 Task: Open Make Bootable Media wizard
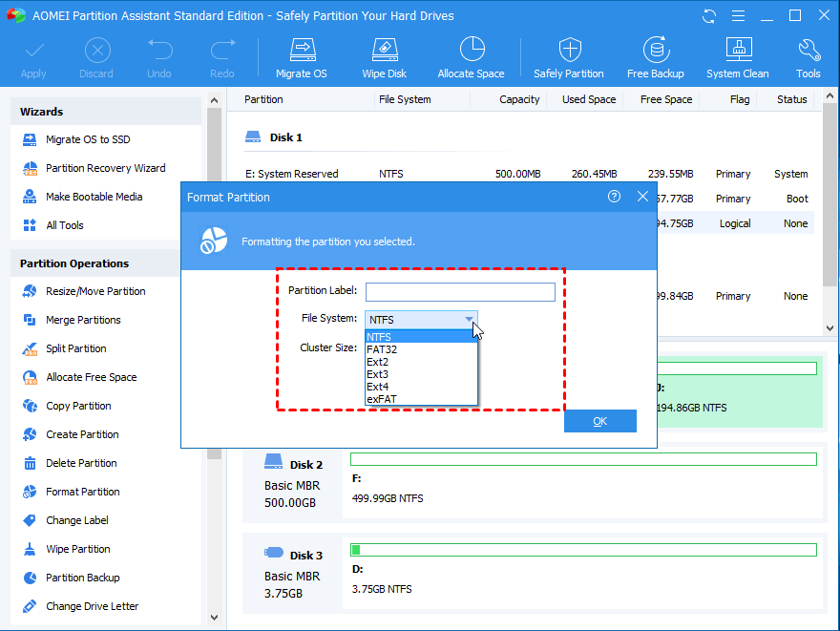pyautogui.click(x=94, y=197)
